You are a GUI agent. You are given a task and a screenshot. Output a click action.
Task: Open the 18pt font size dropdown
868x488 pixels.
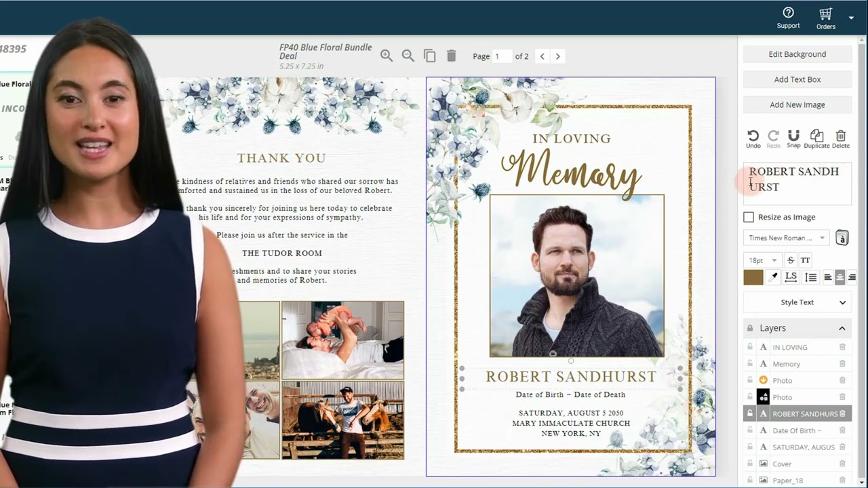(x=762, y=260)
